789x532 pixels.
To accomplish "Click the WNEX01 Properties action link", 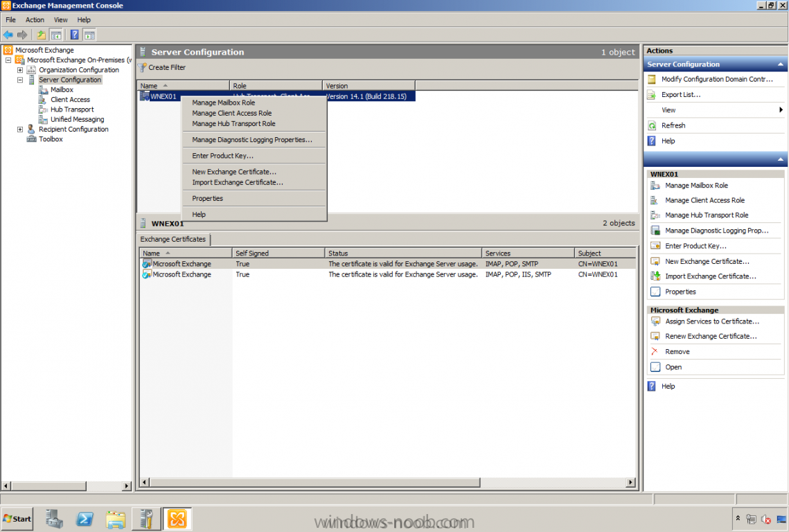I will click(680, 292).
